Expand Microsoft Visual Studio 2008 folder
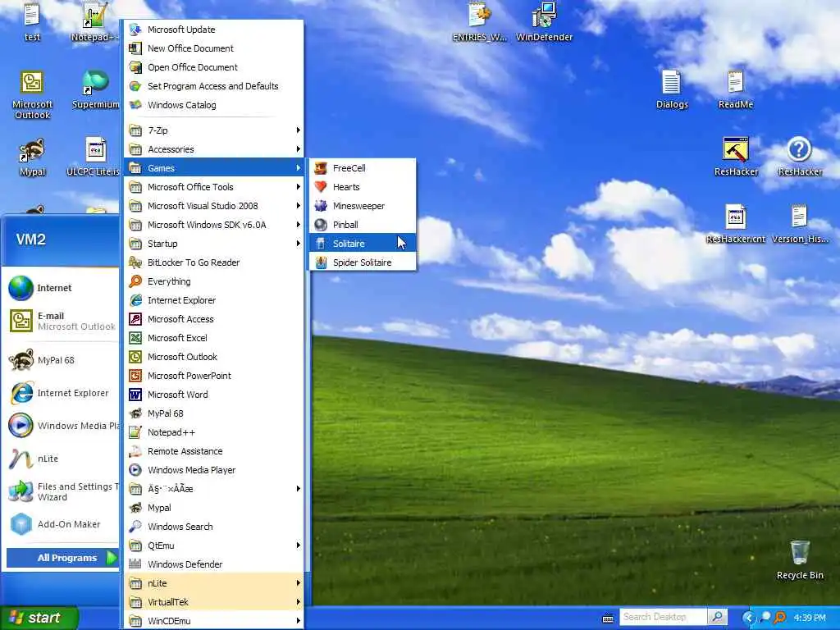Image resolution: width=840 pixels, height=630 pixels. click(x=214, y=206)
